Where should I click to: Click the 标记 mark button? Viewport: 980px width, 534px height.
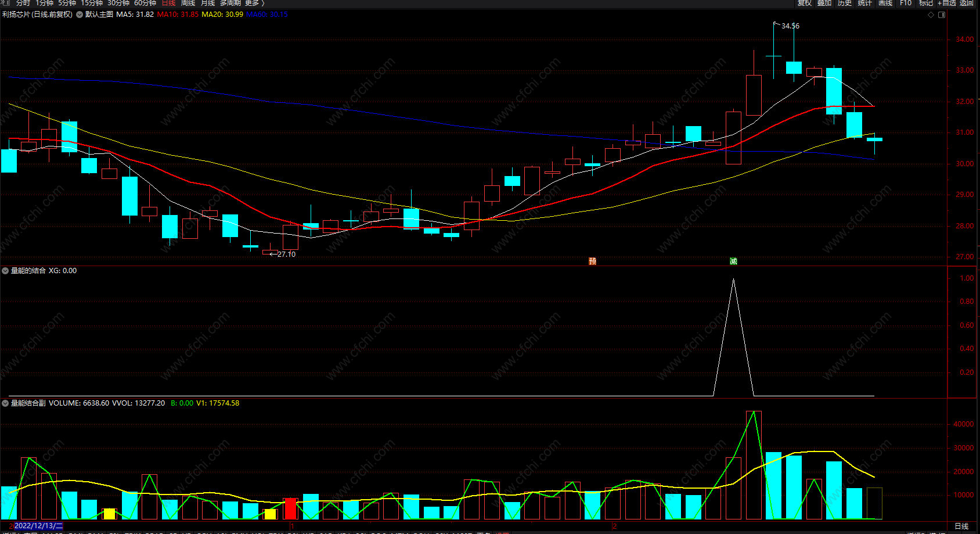925,3
